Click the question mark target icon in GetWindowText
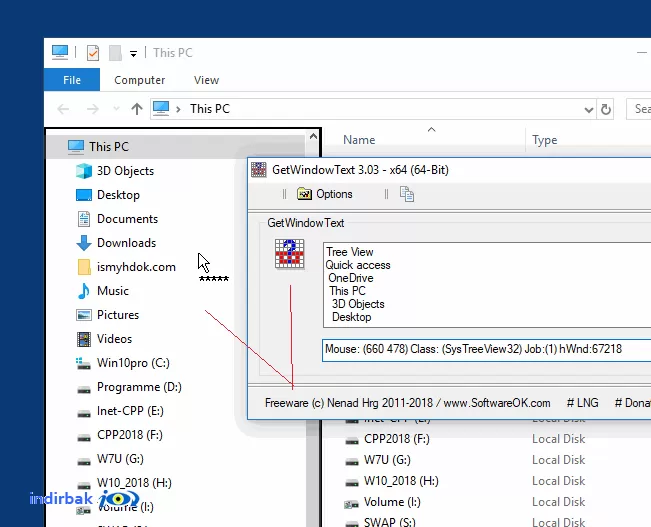Screen dimensions: 651x527 290,254
